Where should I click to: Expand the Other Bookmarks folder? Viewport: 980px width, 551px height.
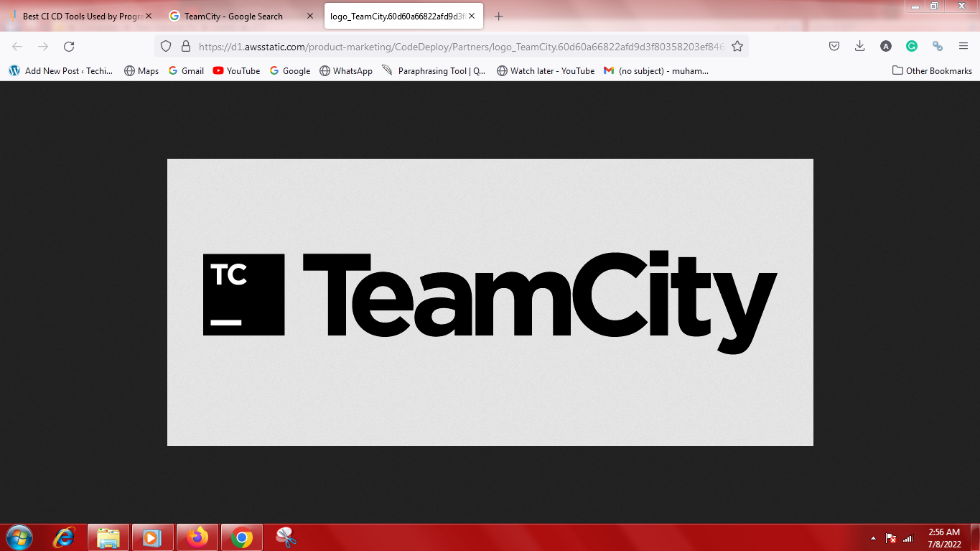click(932, 70)
